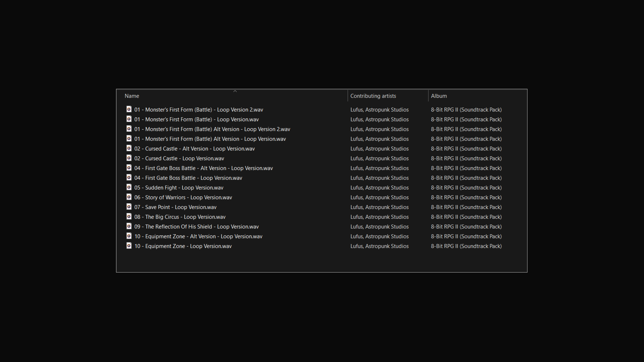
Task: Click the audio icon beside Save Point track
Action: coord(129,207)
